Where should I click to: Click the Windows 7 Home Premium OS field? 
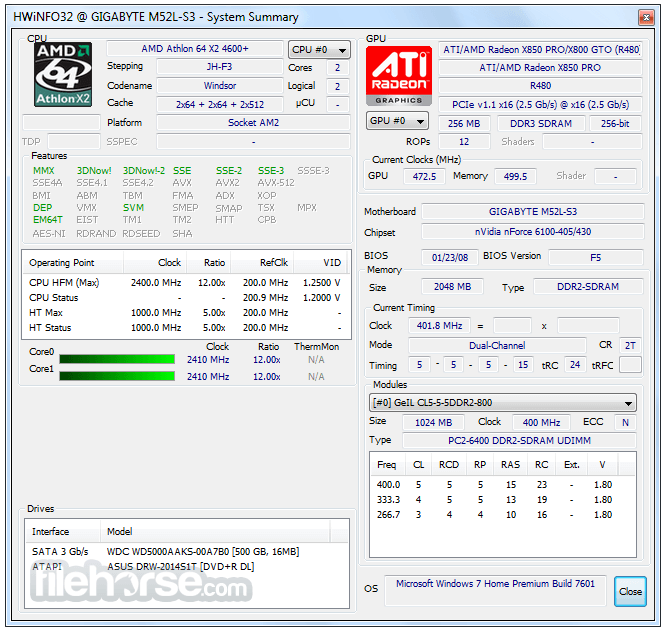click(x=495, y=590)
